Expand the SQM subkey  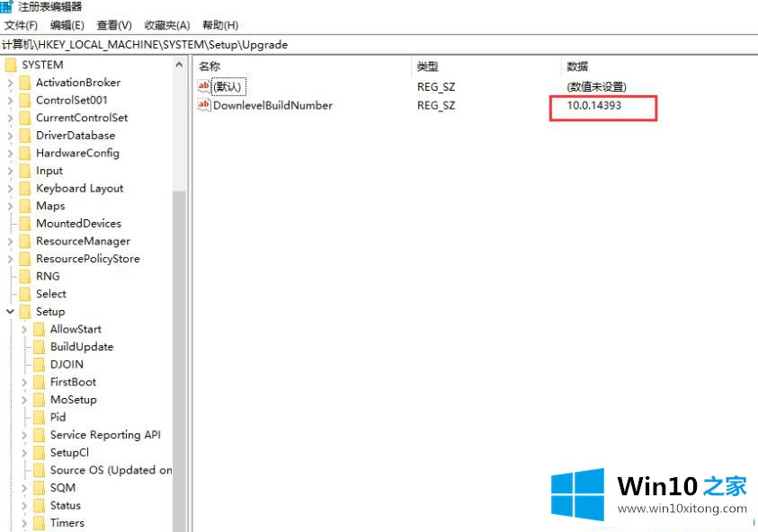coord(24,488)
